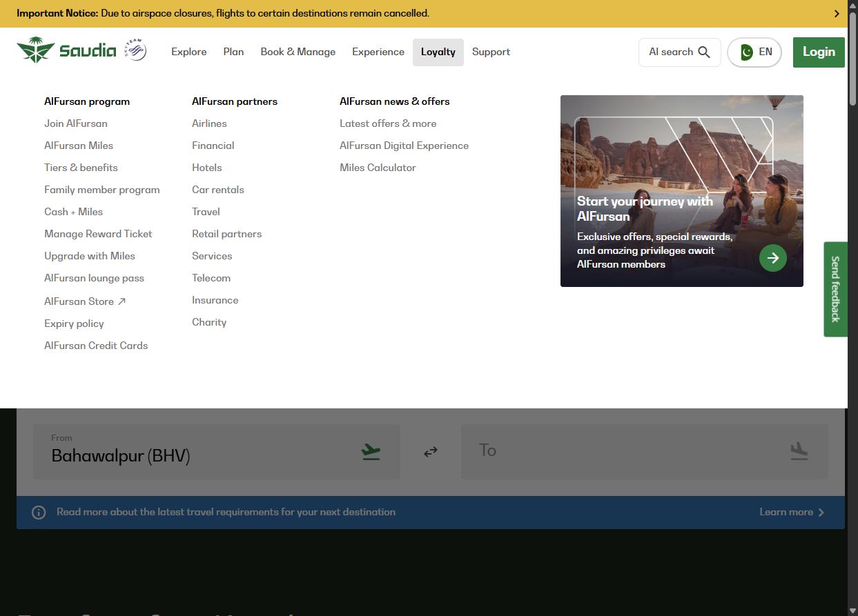The image size is (858, 616).
Task: Open the Explore menu
Action: click(x=189, y=52)
